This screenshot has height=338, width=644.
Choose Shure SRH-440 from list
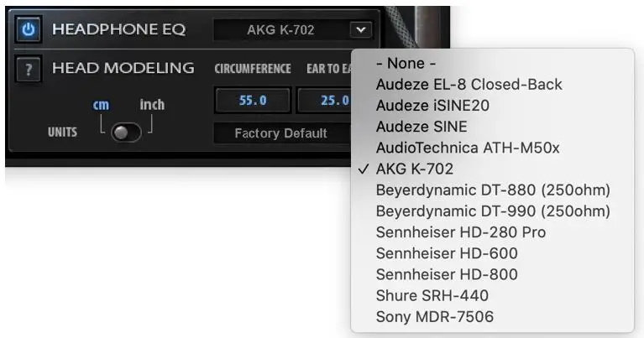432,295
